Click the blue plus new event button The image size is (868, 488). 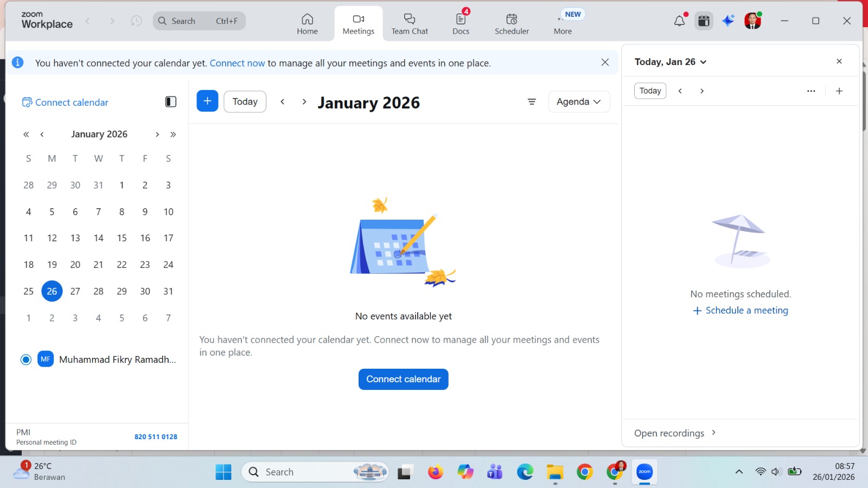point(207,101)
